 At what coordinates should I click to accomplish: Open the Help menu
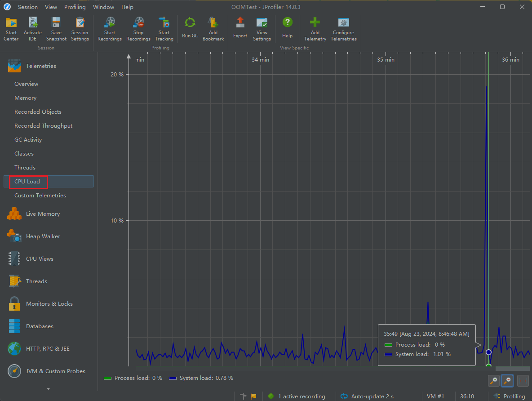[x=127, y=7]
